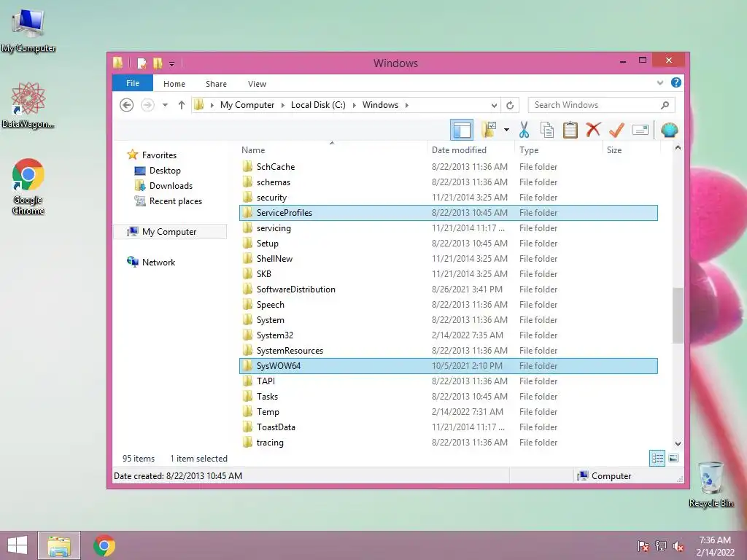Switch to the Home ribbon tab
Viewport: 747px width, 560px height.
[x=174, y=84]
